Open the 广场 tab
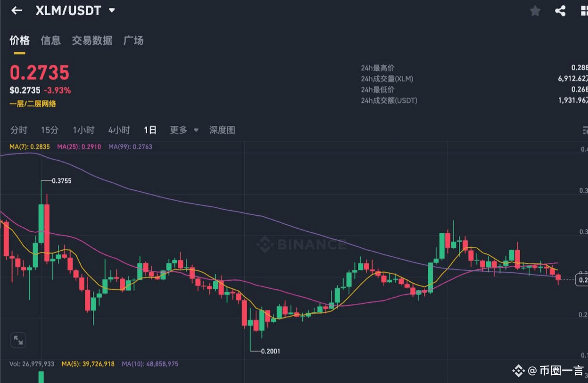 coord(133,41)
